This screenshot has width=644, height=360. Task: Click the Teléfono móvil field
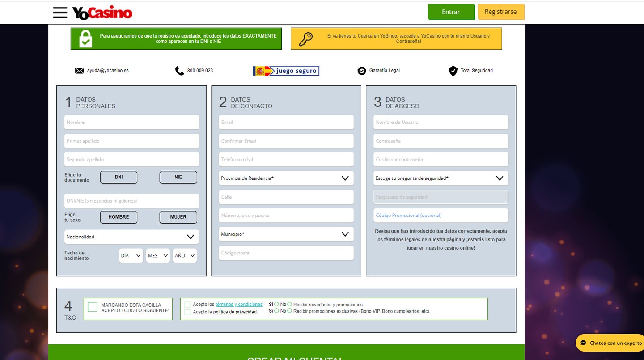coord(286,159)
